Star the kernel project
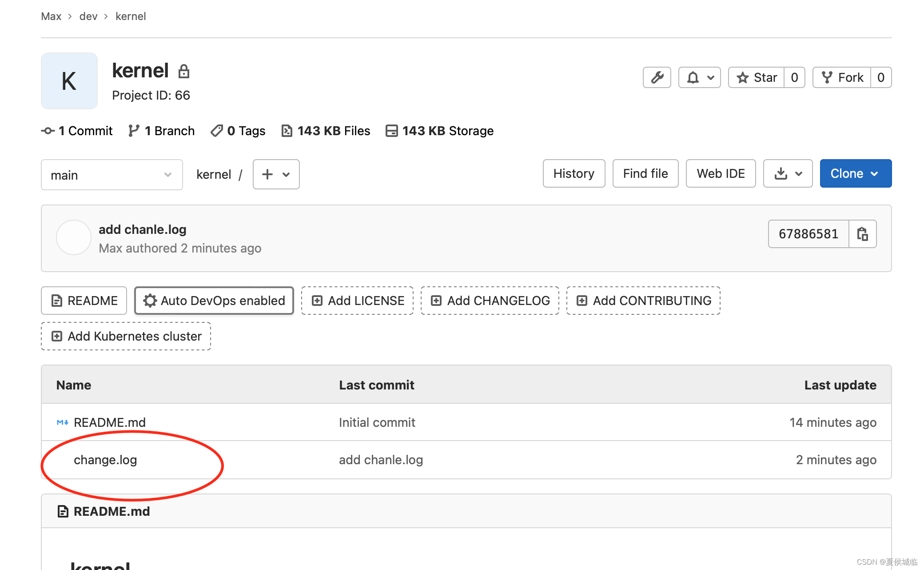This screenshot has height=570, width=924. click(x=756, y=78)
